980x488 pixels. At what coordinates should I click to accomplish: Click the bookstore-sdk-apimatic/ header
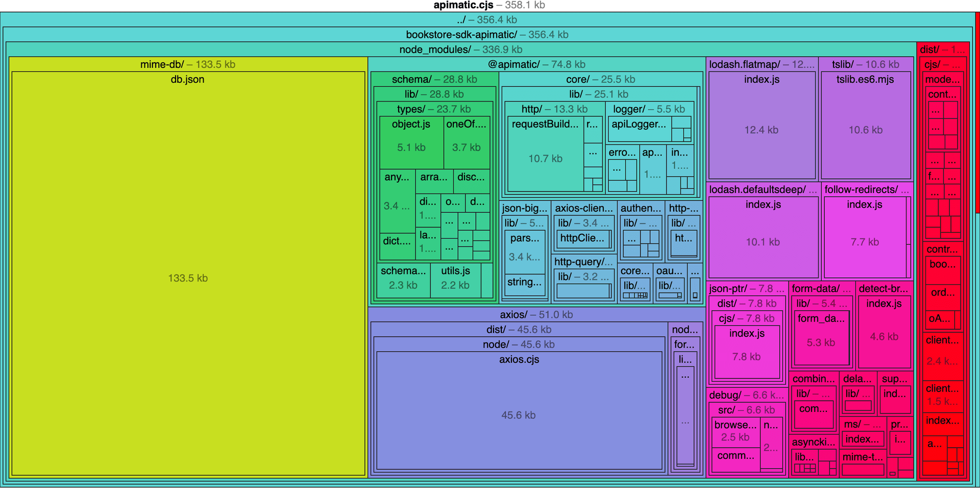(487, 35)
